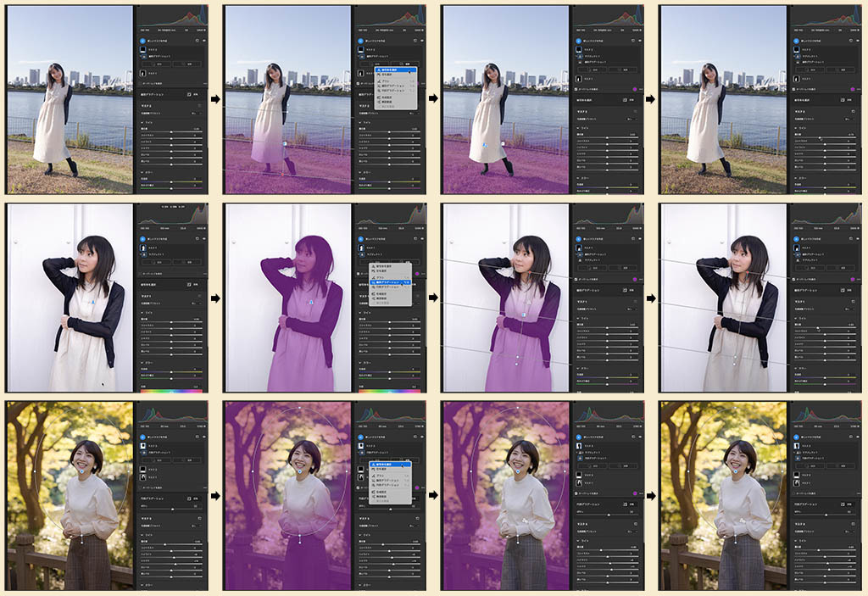This screenshot has width=868, height=596.
Task: Toggle eye icon in second white-wall panel
Action: (x=422, y=239)
